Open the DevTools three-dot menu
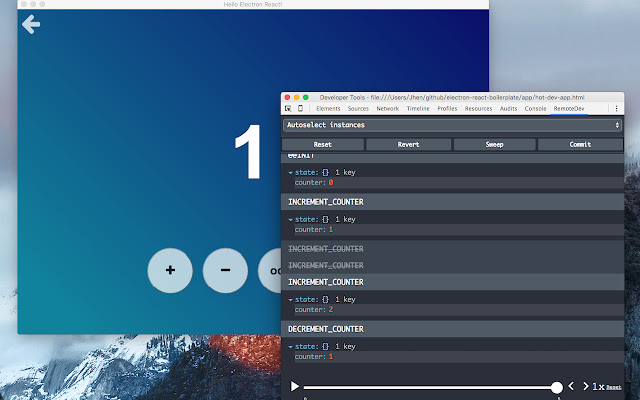The width and height of the screenshot is (640, 400). pyautogui.click(x=616, y=107)
